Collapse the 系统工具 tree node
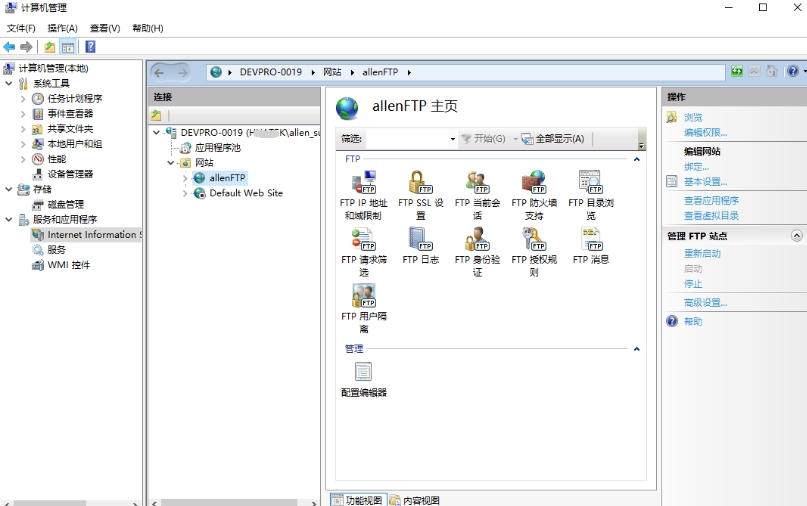This screenshot has height=506, width=807. pyautogui.click(x=9, y=83)
